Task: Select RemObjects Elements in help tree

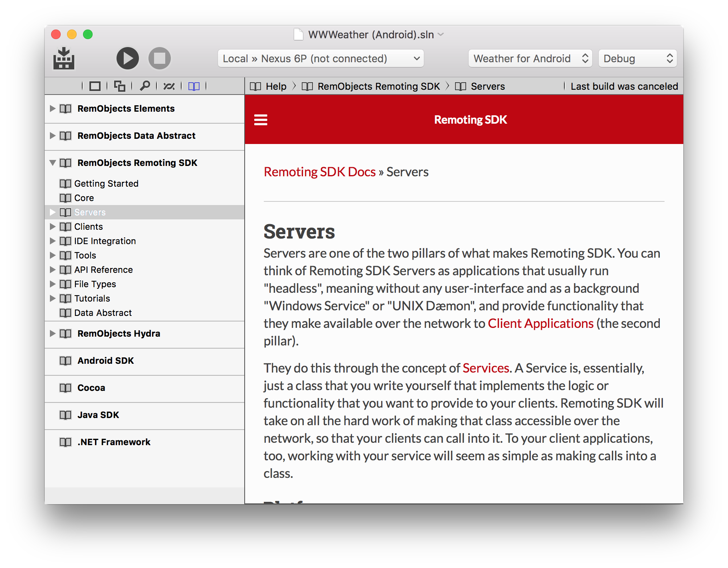Action: [x=126, y=108]
